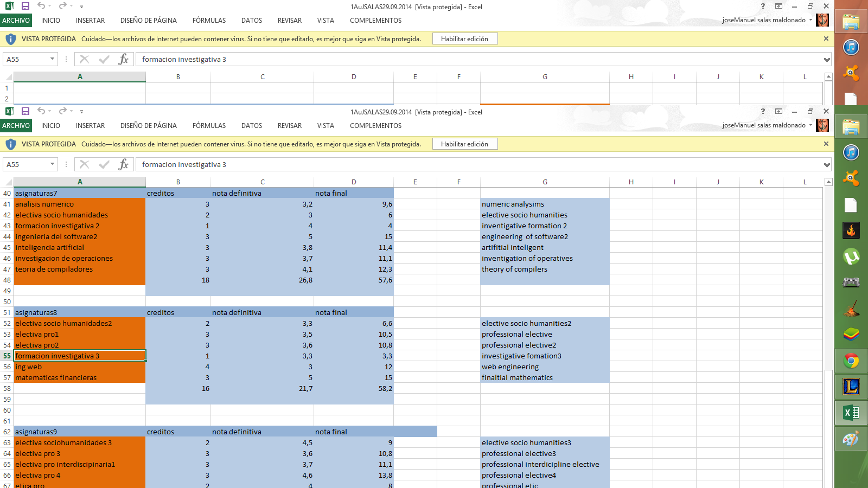Open Customize Quick Access Toolbar dropdown, lower window
The image size is (868, 488).
tap(81, 112)
